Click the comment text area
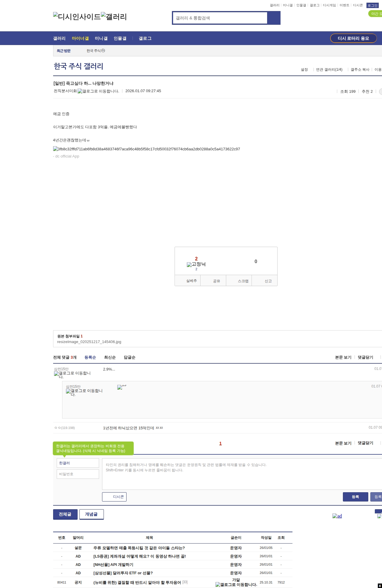This screenshot has height=588, width=382. click(242, 474)
